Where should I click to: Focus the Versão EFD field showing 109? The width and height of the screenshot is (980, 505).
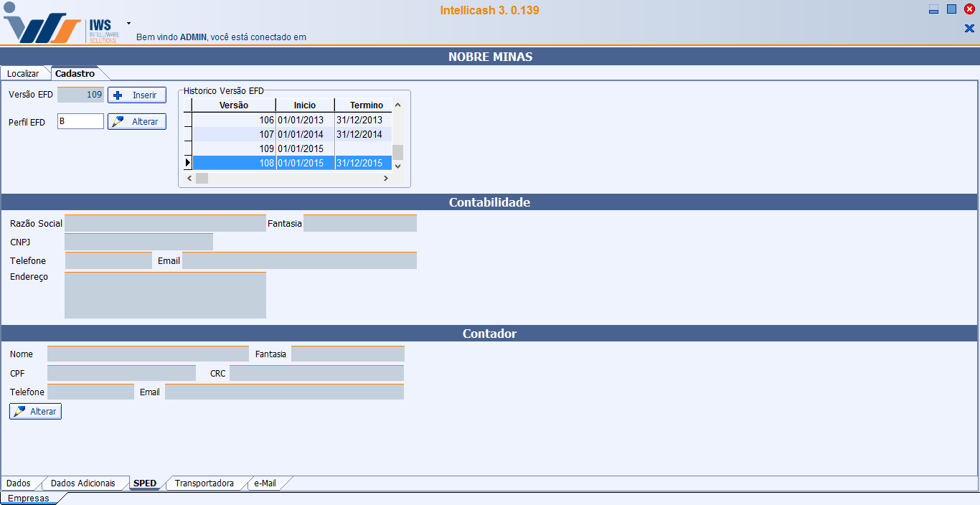coord(80,95)
